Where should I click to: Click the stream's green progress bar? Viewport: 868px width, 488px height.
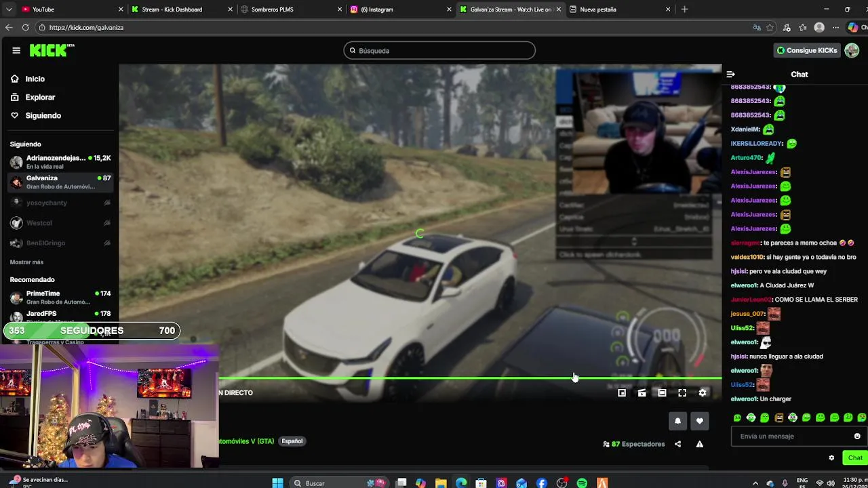coord(470,378)
